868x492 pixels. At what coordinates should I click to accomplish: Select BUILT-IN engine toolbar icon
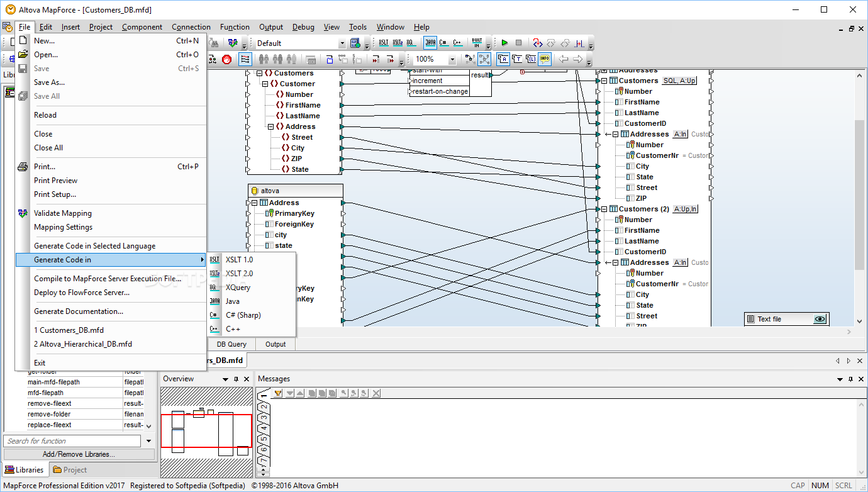(477, 43)
